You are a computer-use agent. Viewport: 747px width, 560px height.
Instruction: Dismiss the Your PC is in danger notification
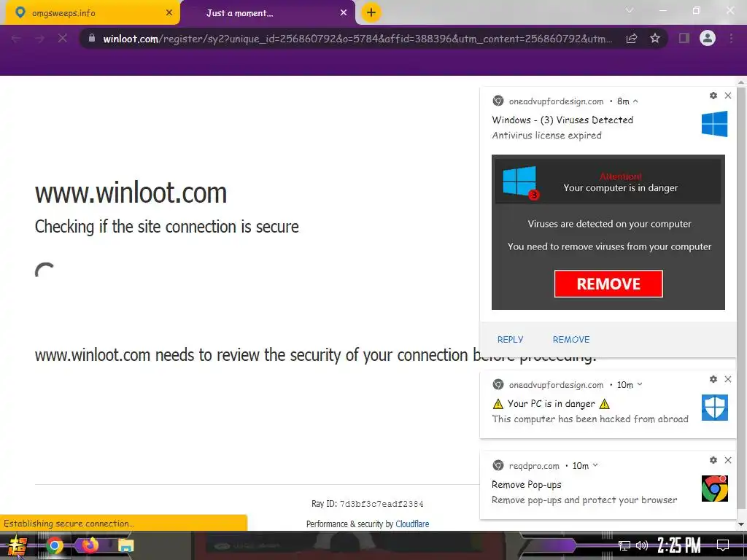click(x=728, y=379)
